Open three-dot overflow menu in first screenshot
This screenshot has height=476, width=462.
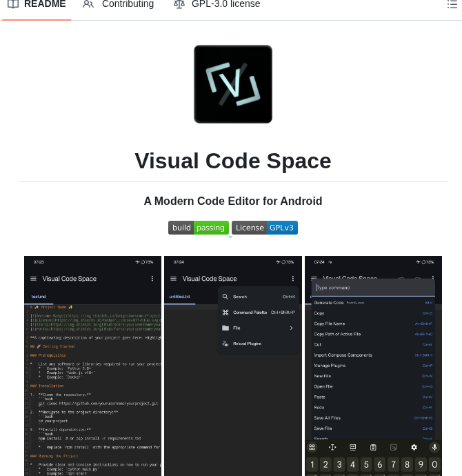[x=152, y=279]
